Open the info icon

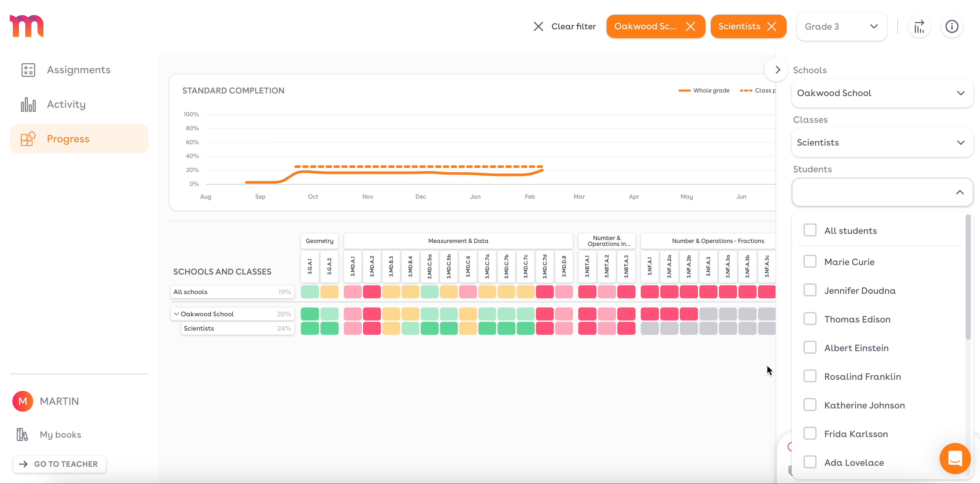[952, 27]
